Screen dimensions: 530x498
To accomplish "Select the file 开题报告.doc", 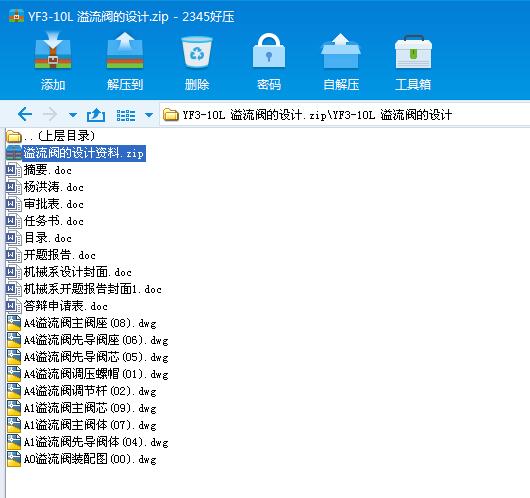I will click(51, 255).
